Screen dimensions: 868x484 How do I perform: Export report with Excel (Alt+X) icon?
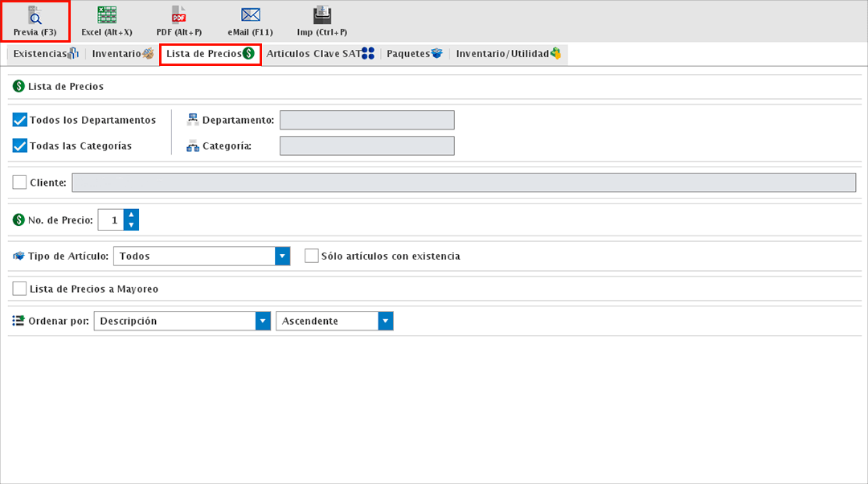click(106, 15)
